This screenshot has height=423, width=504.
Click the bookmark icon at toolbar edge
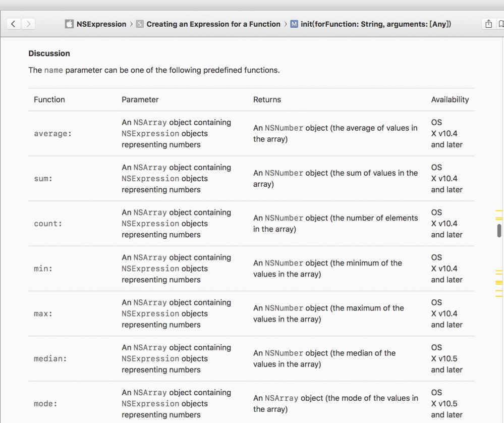pyautogui.click(x=500, y=24)
